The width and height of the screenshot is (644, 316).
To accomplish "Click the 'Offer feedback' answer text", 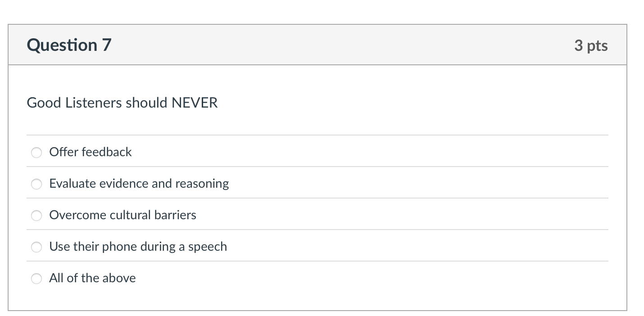I will tap(90, 152).
